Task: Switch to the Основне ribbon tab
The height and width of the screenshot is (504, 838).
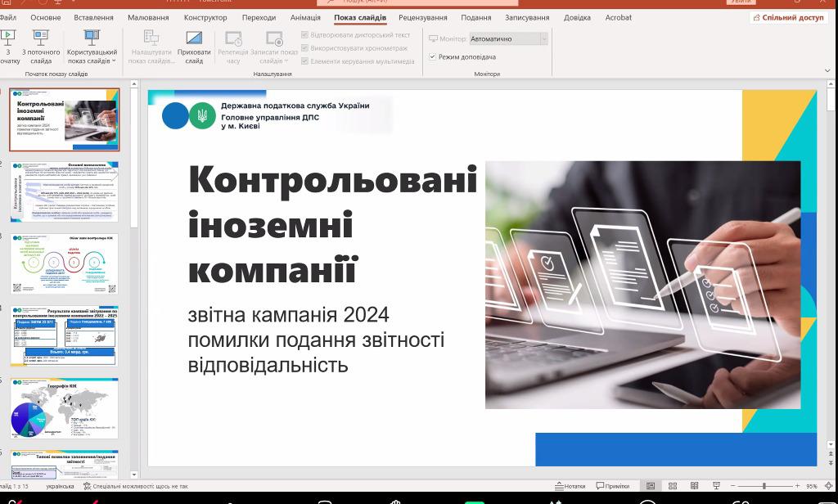Action: (x=46, y=18)
